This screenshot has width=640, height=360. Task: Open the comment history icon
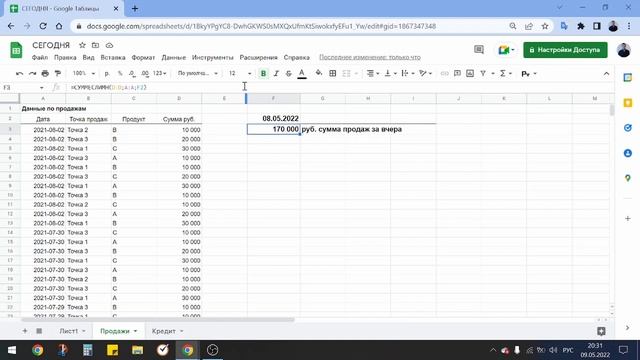point(479,50)
